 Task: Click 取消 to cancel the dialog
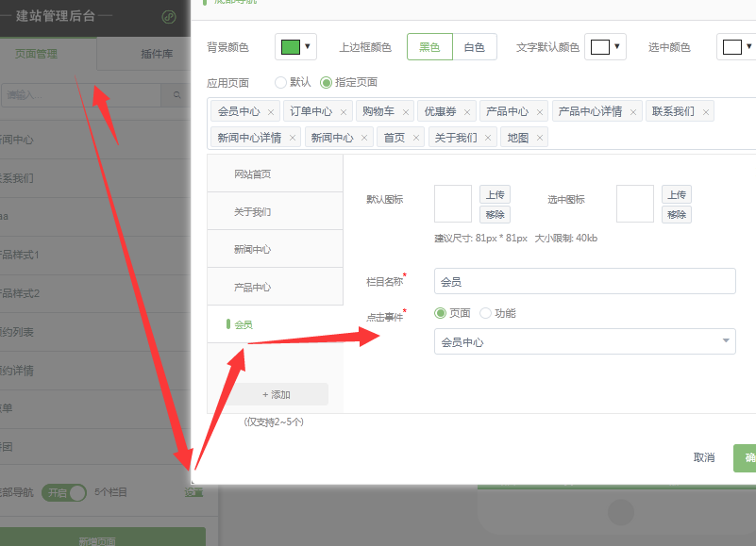click(x=703, y=457)
